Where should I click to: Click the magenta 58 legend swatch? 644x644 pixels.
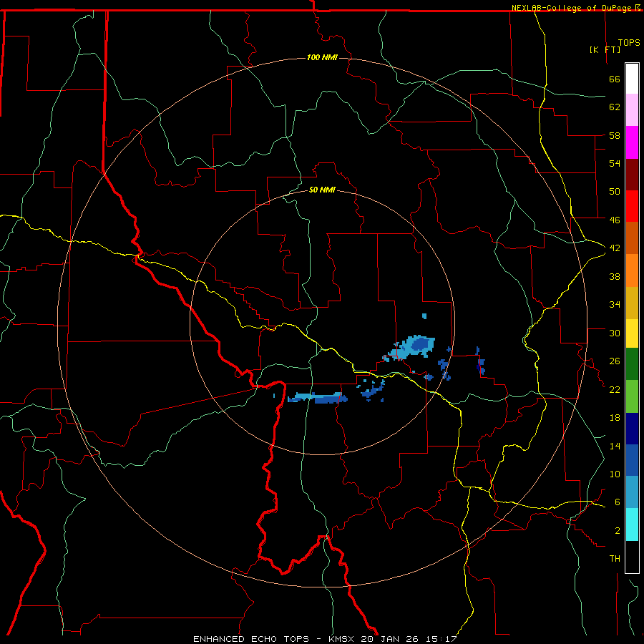pos(632,142)
